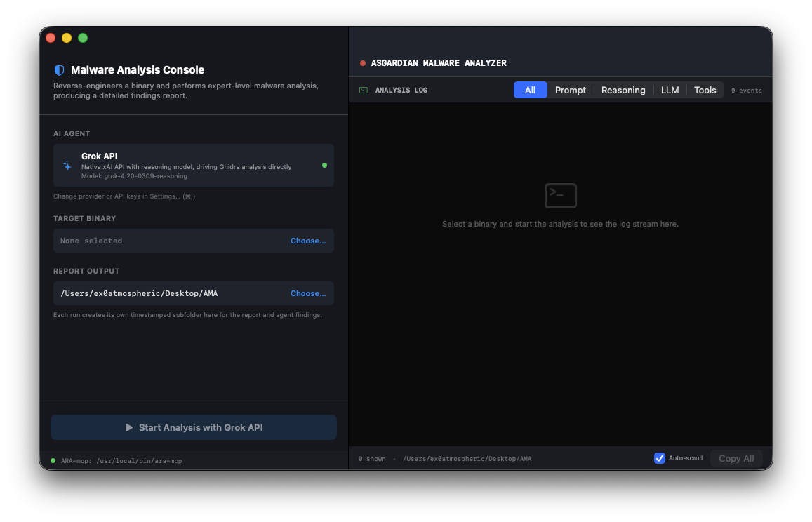
Task: Click 'Model: grok-4.20-0309-reasoning' text
Action: [x=134, y=176]
